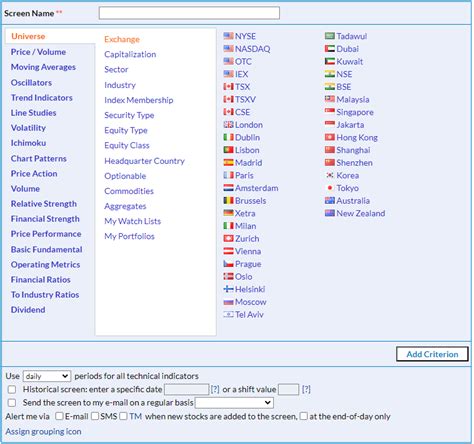This screenshot has width=474, height=444.
Task: Enable the Historical screen checkbox
Action: [x=12, y=389]
